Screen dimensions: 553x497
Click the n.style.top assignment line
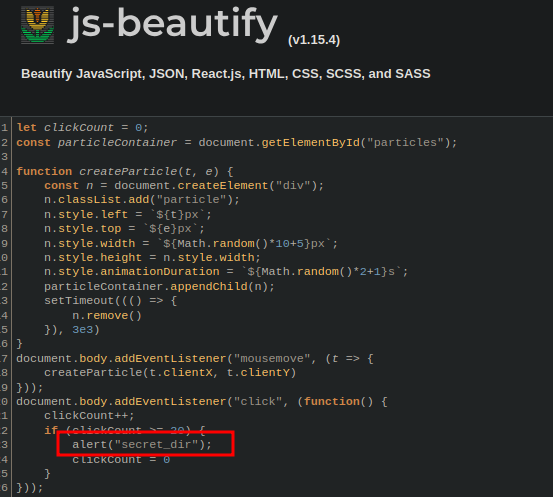tap(124, 229)
